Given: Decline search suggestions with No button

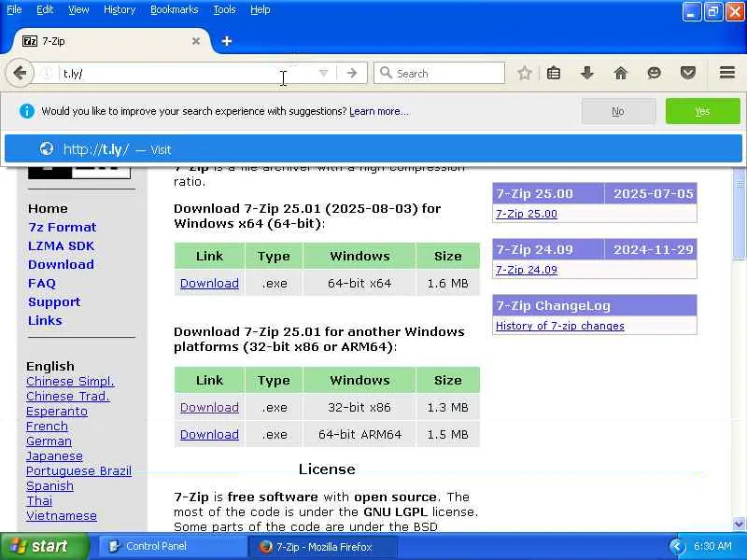Looking at the screenshot, I should point(618,111).
